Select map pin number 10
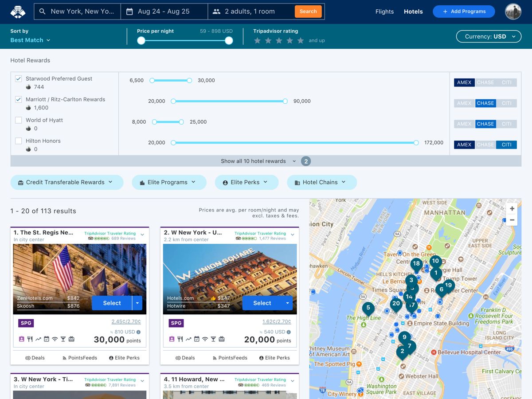532x399 pixels. (x=435, y=262)
